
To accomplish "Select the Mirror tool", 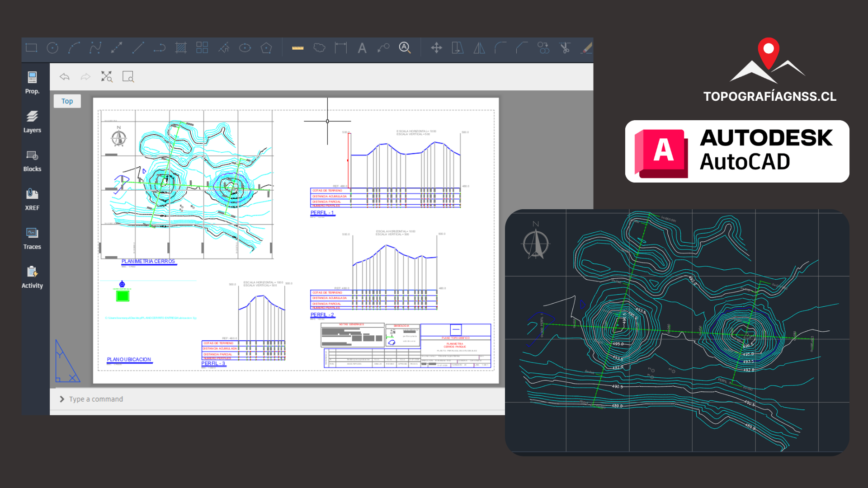I will (x=479, y=47).
